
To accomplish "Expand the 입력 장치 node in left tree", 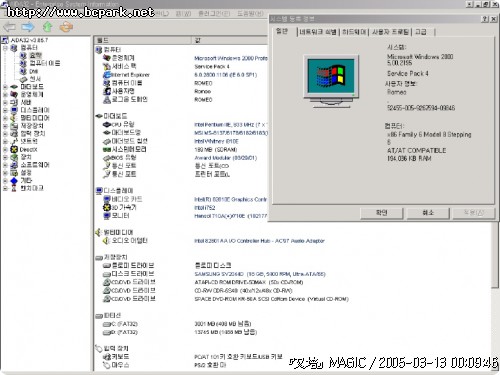I will pyautogui.click(x=5, y=134).
